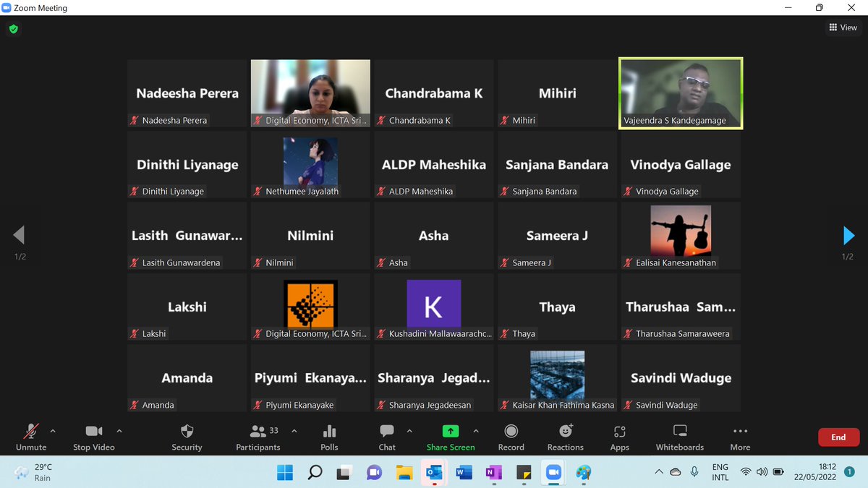Start sharing with Share Screen

(x=451, y=437)
